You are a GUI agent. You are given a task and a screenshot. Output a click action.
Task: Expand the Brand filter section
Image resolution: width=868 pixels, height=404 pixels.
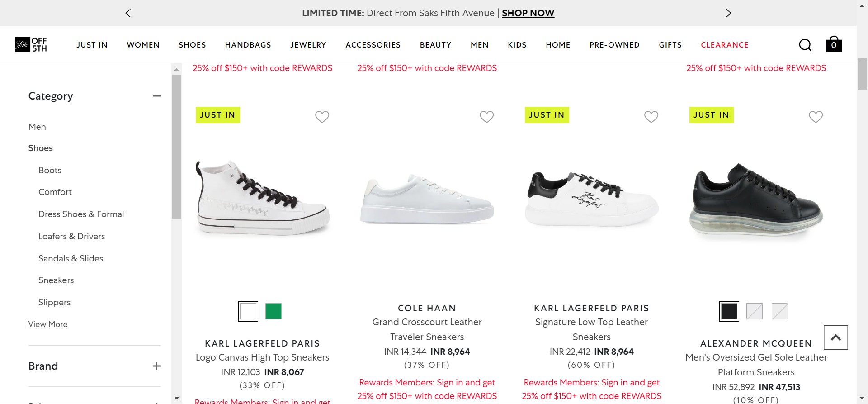156,366
